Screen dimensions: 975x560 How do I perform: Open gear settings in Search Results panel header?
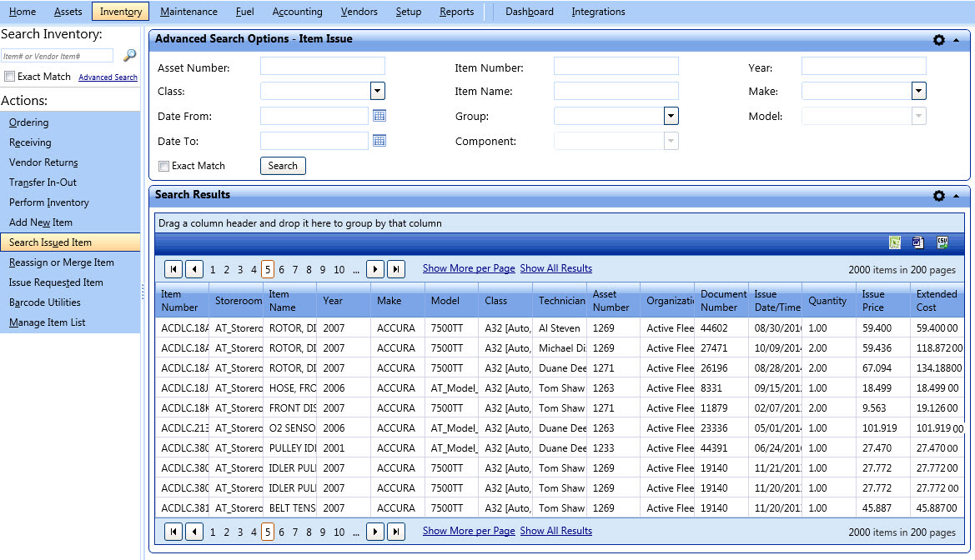(939, 196)
